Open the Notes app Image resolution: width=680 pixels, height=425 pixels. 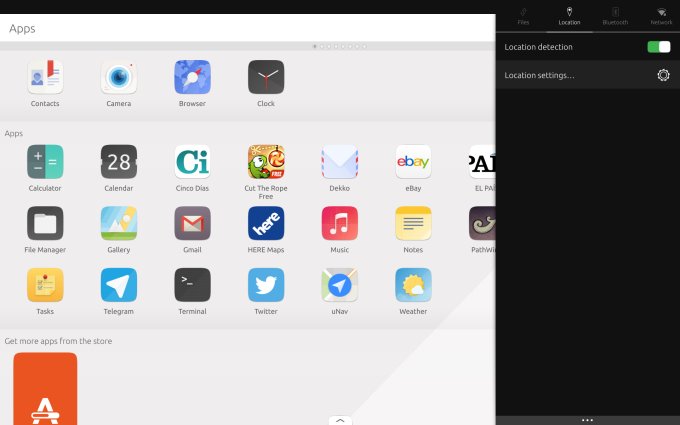pos(413,223)
